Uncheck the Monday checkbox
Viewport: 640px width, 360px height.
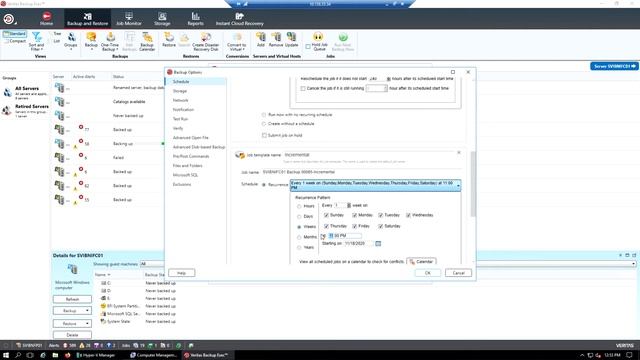click(354, 215)
